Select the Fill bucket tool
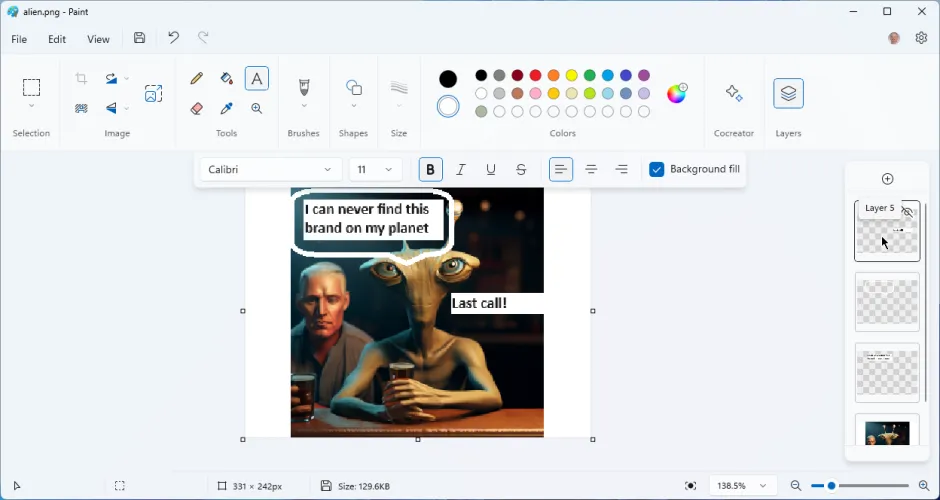 point(227,79)
